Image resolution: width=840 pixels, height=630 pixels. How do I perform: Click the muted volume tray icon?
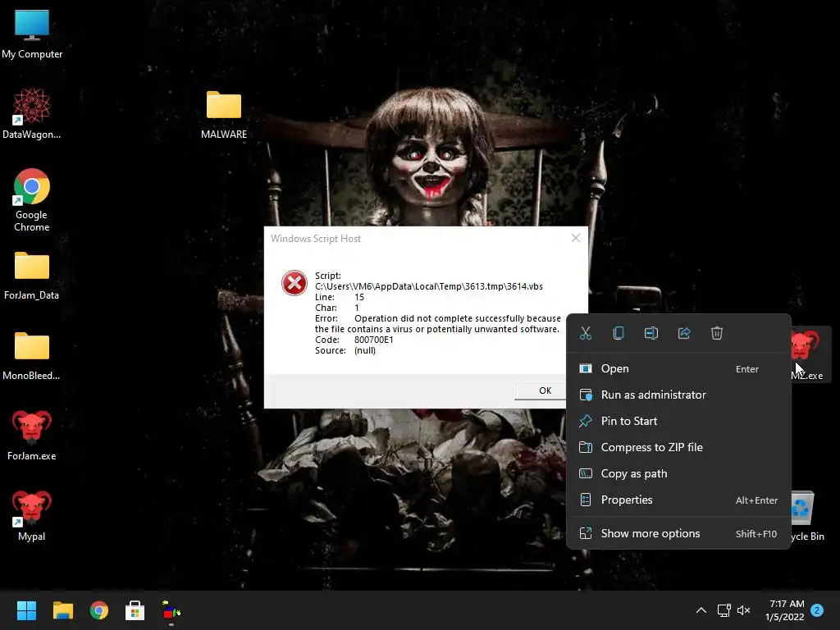[x=744, y=610]
